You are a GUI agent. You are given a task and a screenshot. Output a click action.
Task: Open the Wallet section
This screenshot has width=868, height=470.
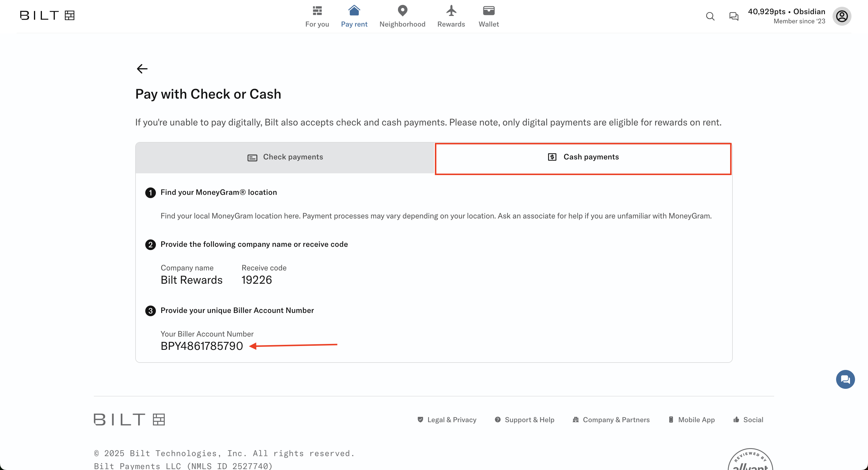click(x=489, y=17)
